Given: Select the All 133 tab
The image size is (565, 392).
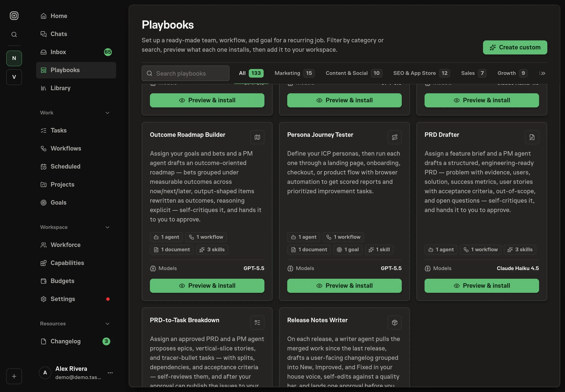Looking at the screenshot, I should click(251, 73).
